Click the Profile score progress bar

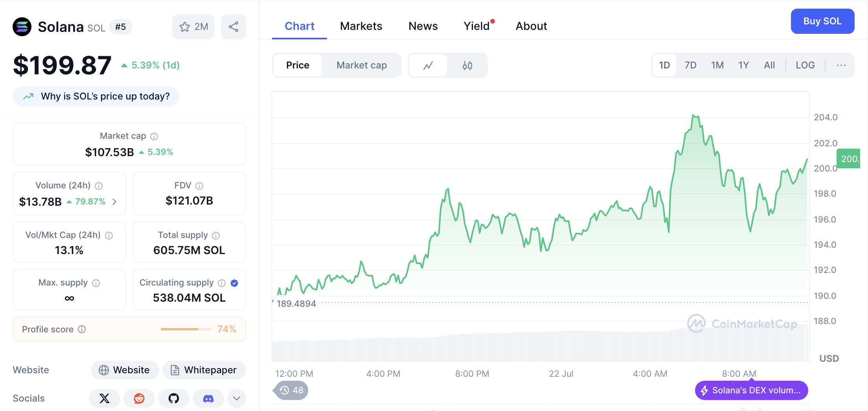pos(186,329)
